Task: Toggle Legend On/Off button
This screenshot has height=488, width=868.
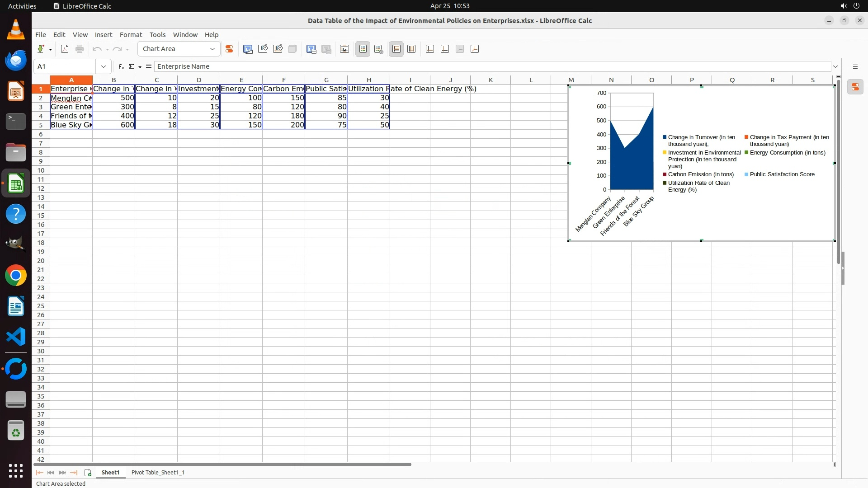Action: [363, 49]
